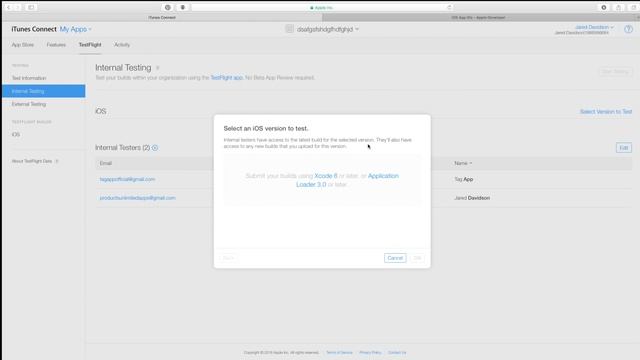Click the dimmed Back button in dialog
Screen dimensions: 640x360
coord(229,258)
